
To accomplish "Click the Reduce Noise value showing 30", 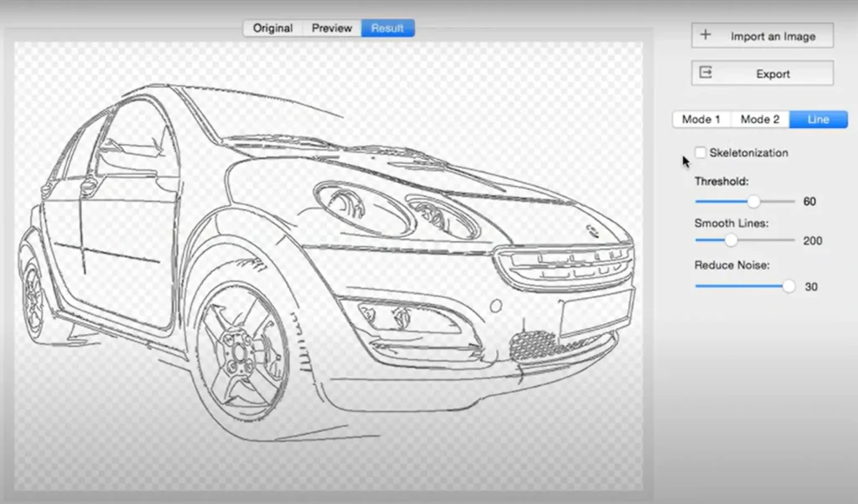I will coord(809,286).
